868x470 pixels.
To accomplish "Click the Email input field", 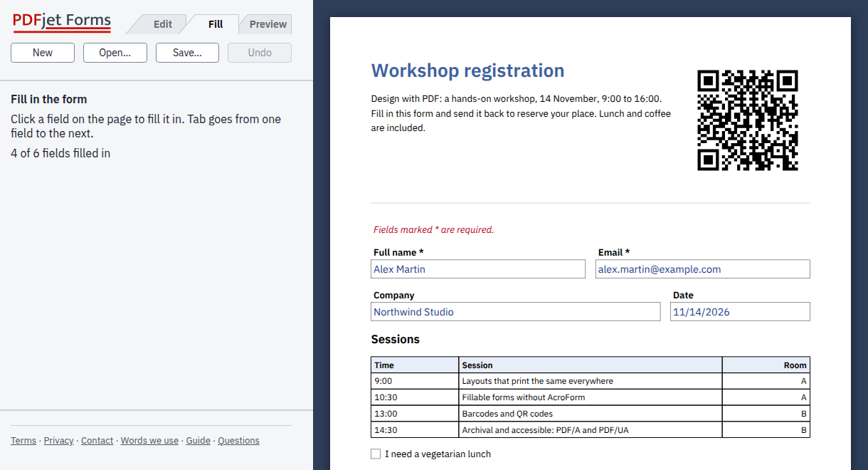I will point(702,269).
